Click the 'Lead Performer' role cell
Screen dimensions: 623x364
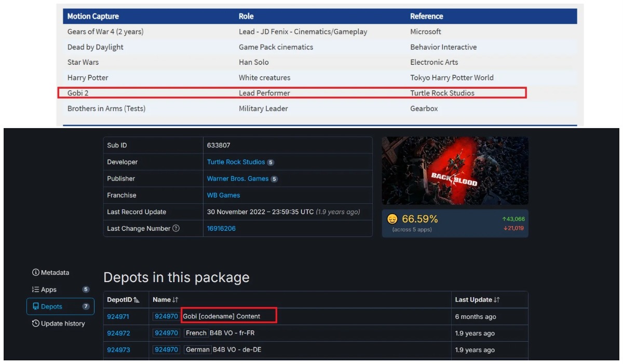pos(264,93)
